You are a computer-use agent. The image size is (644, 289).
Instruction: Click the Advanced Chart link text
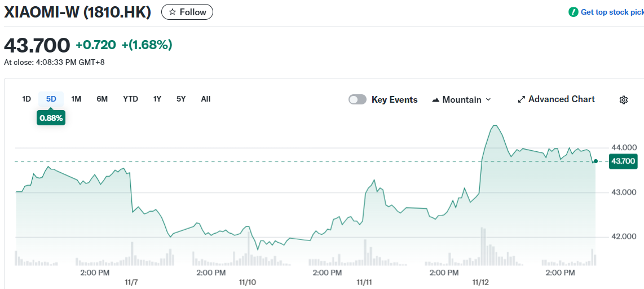click(x=561, y=99)
